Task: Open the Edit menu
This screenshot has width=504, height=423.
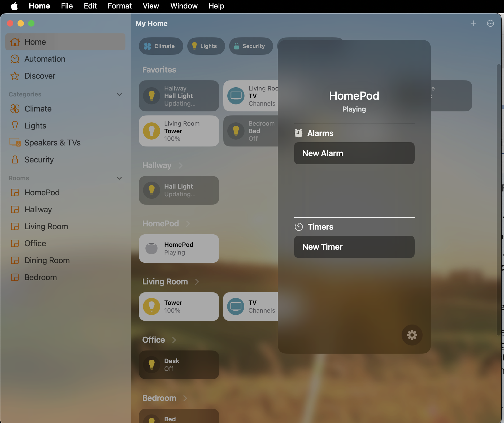Action: click(x=90, y=6)
